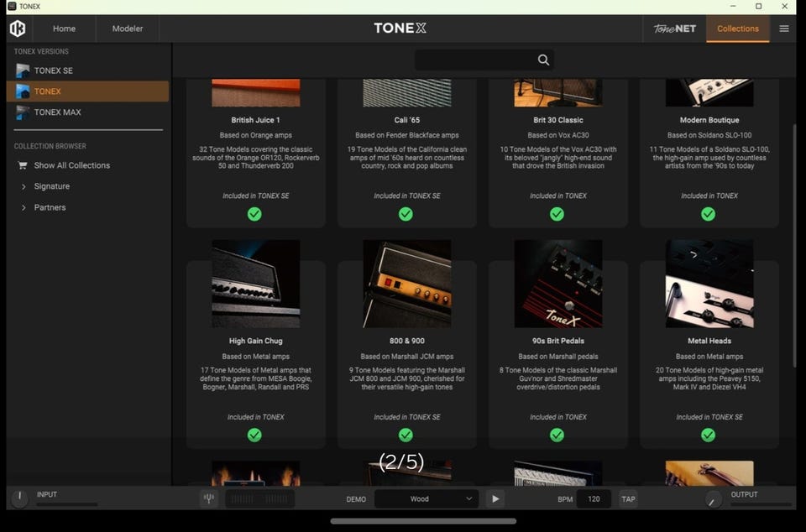Click green checkmark under Cali '65

click(x=406, y=214)
